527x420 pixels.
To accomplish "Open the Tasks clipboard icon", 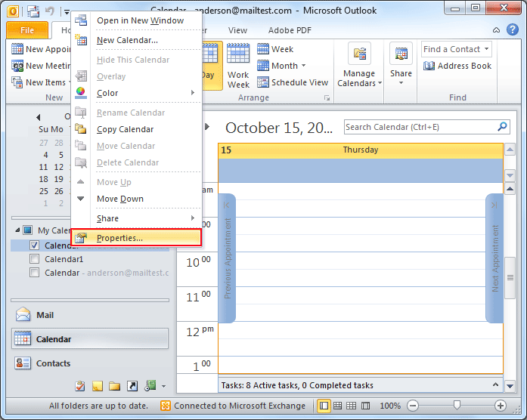I will pos(80,387).
